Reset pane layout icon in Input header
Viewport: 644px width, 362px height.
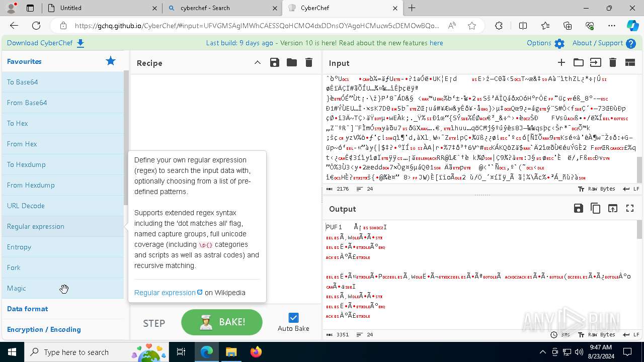(630, 63)
